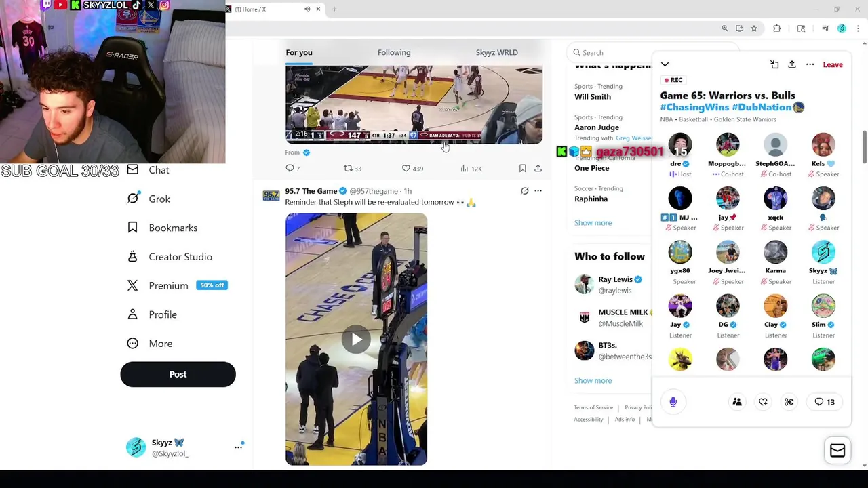
Task: Open the Messages envelope drawer
Action: 837,451
